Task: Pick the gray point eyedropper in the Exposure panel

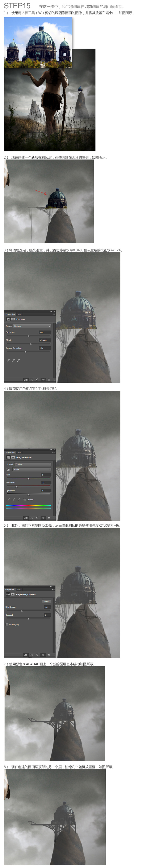Action: [13, 361]
